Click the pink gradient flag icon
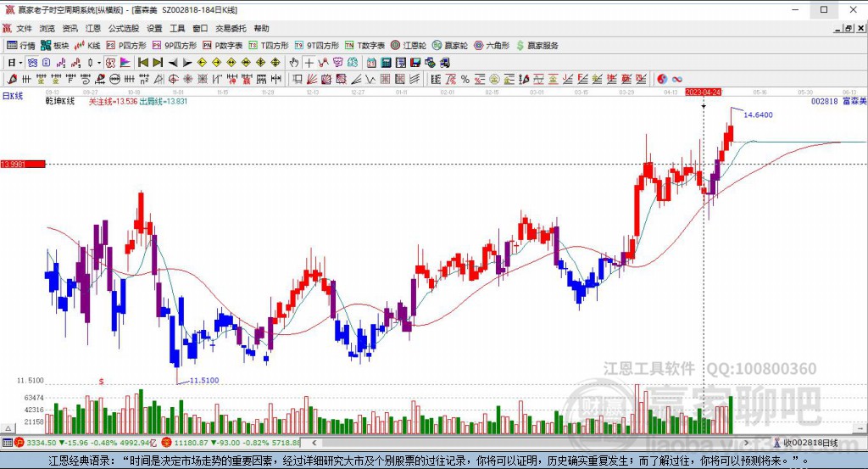The image size is (868, 469). tap(125, 63)
